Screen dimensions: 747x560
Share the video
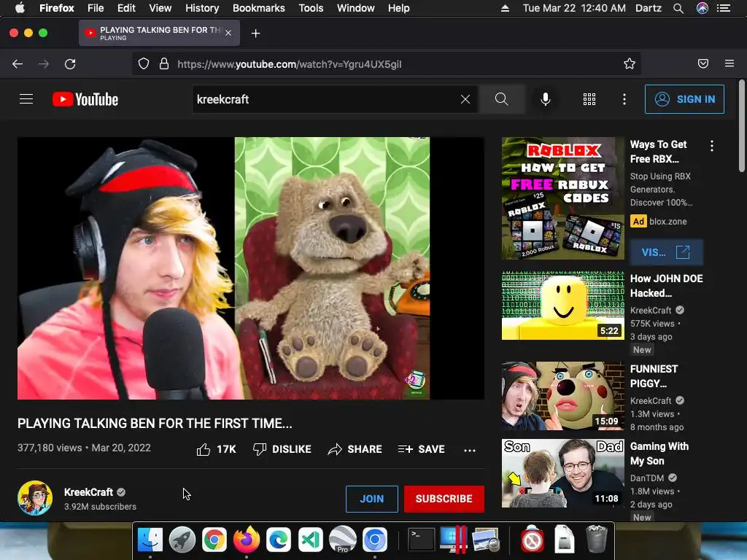point(355,449)
